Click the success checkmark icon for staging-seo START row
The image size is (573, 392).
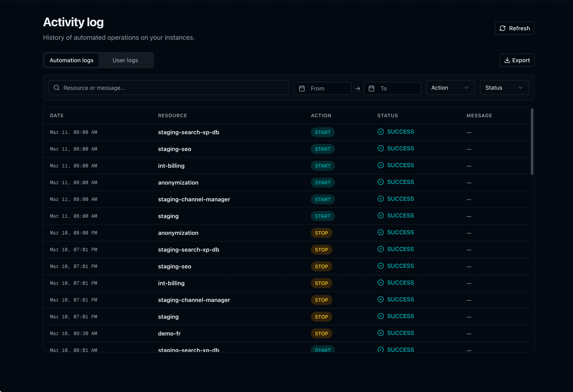point(381,148)
